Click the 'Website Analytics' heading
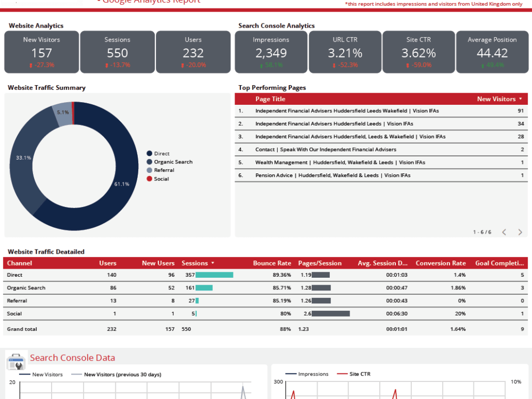532x399 pixels. coord(36,26)
